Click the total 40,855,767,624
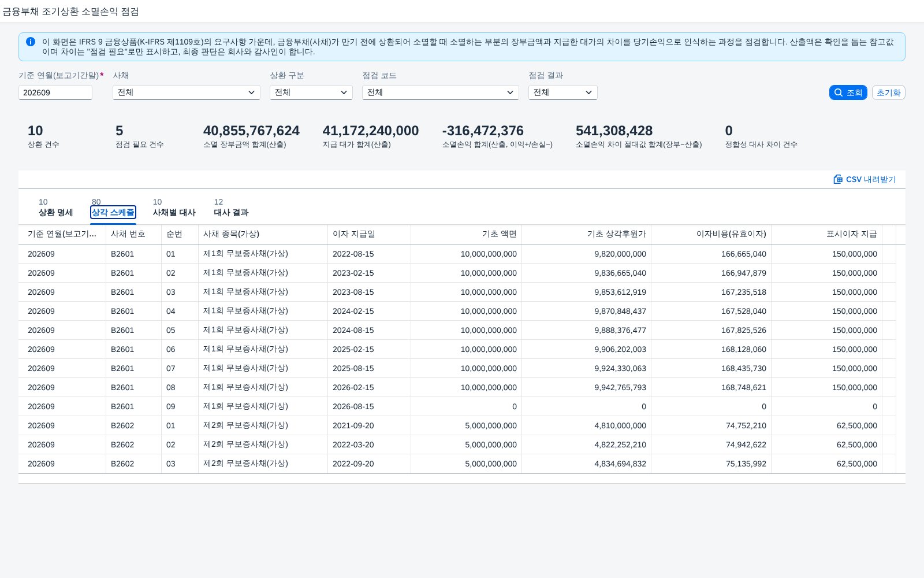924x578 pixels. click(x=251, y=131)
